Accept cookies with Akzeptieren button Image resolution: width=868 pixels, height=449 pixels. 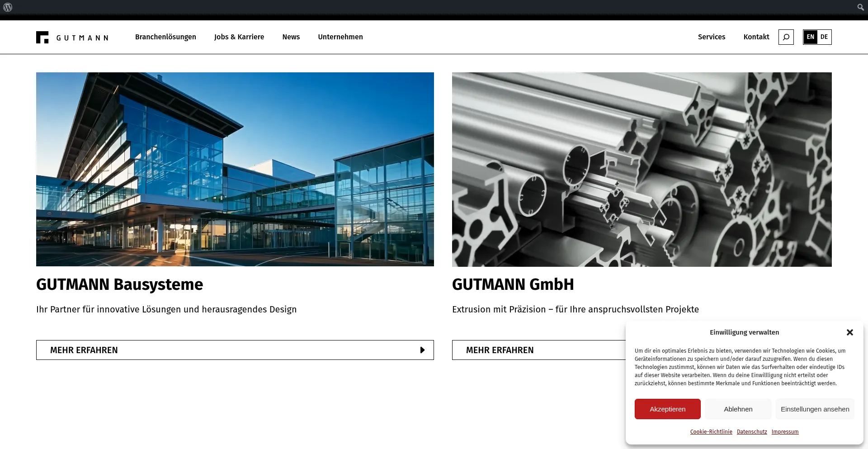click(667, 409)
